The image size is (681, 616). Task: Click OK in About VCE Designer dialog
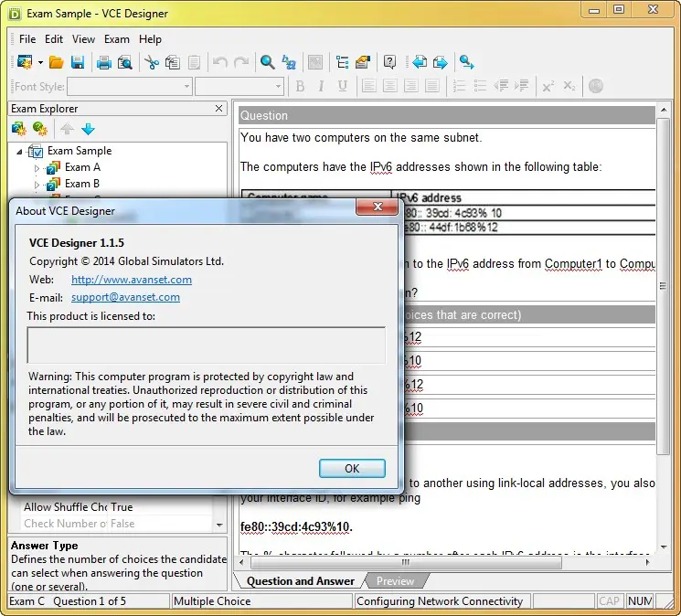[352, 469]
